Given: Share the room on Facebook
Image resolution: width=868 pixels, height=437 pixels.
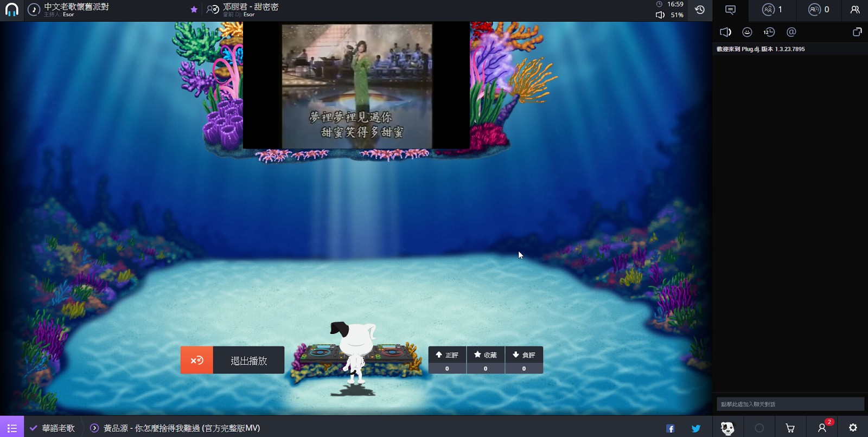Looking at the screenshot, I should coord(671,428).
